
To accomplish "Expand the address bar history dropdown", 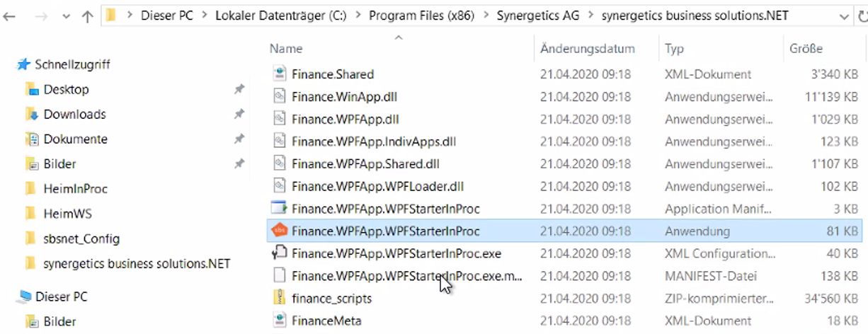I will click(844, 16).
